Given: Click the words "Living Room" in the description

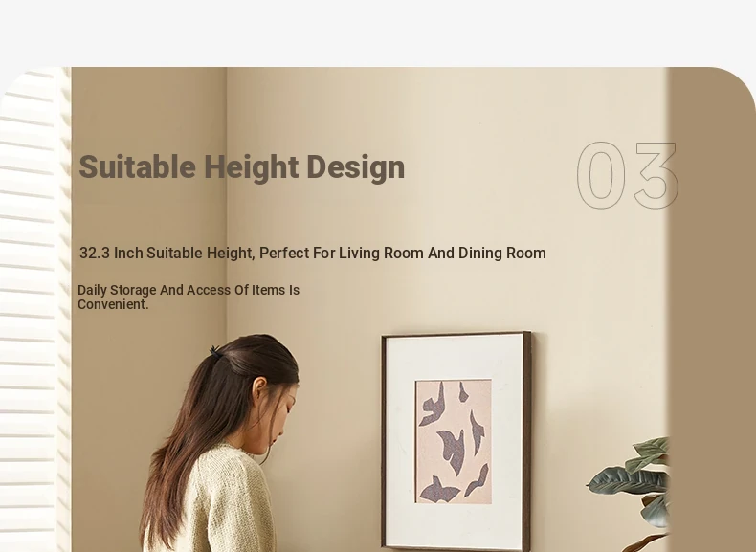Looking at the screenshot, I should pos(381,253).
